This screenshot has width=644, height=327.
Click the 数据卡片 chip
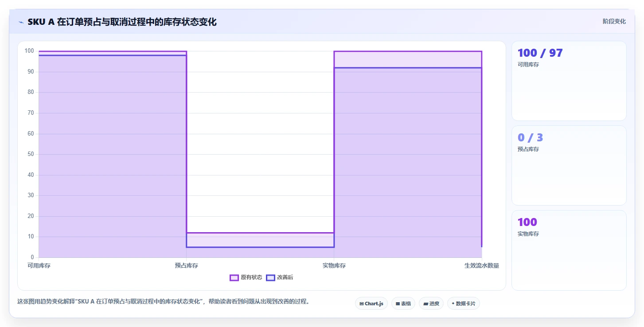point(463,304)
